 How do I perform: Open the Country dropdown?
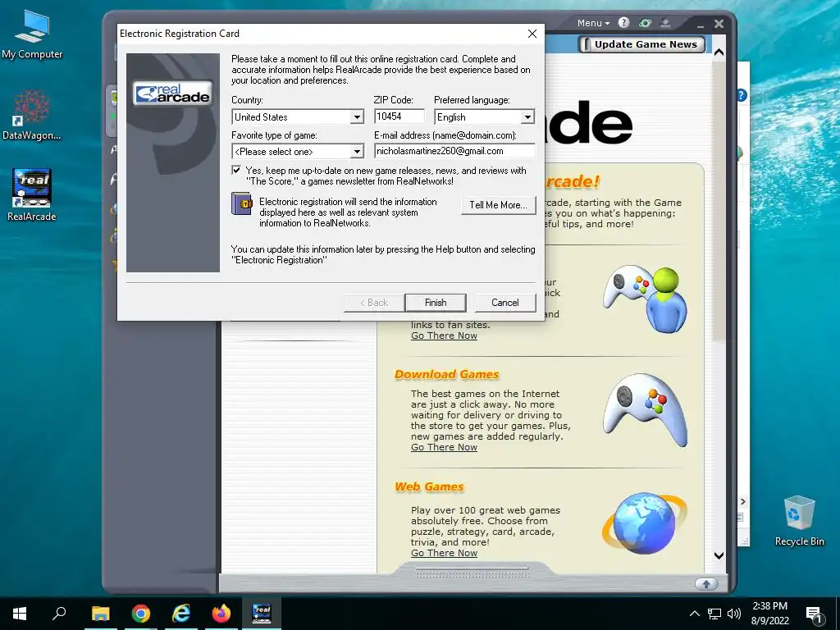pyautogui.click(x=357, y=116)
